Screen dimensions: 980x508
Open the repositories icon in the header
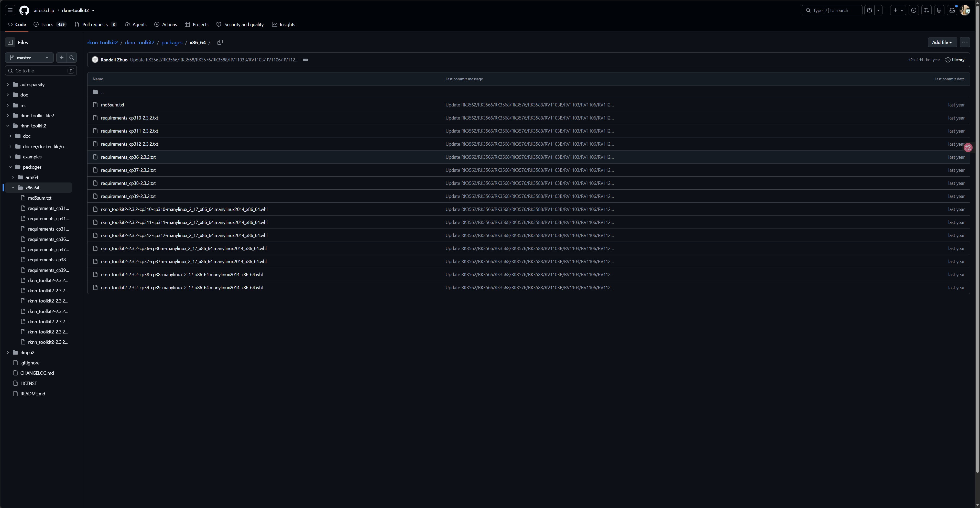point(939,10)
